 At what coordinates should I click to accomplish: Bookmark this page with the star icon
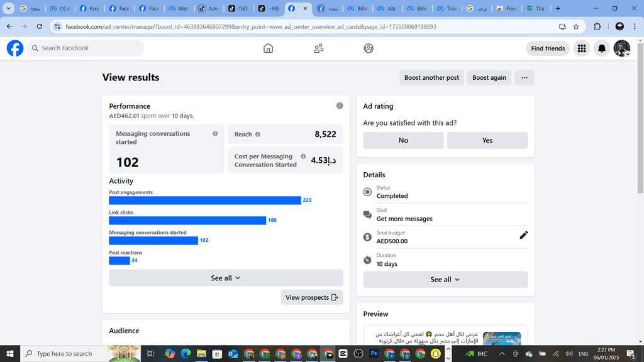coord(576,26)
